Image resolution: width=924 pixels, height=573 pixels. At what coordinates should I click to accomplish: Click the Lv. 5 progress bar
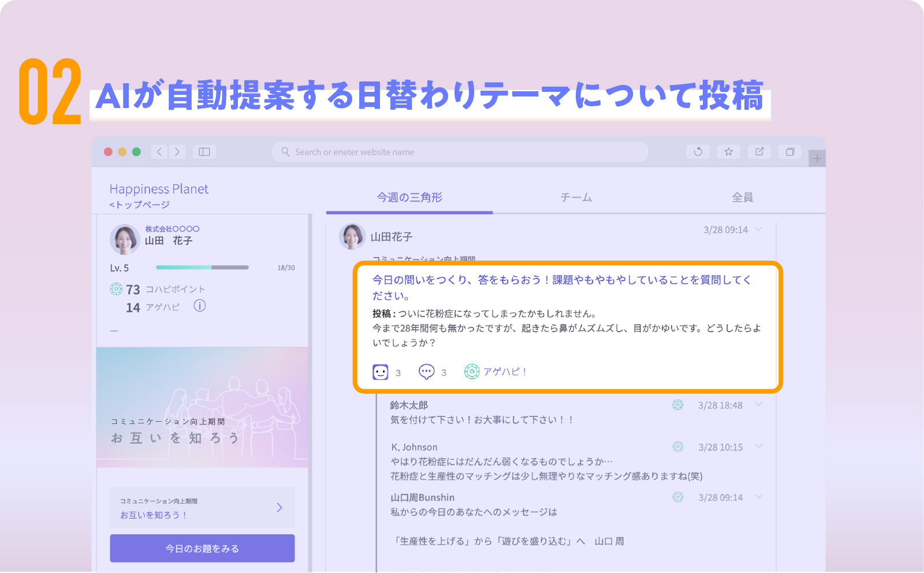click(202, 267)
